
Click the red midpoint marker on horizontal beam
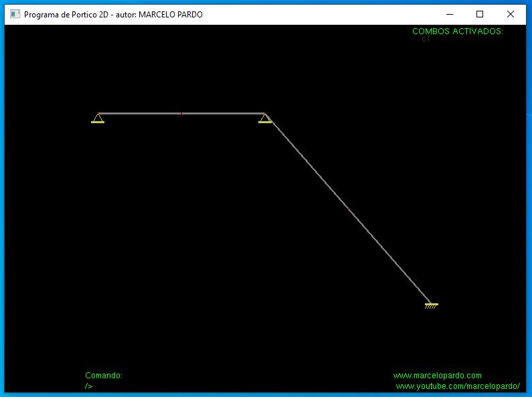pyautogui.click(x=181, y=113)
